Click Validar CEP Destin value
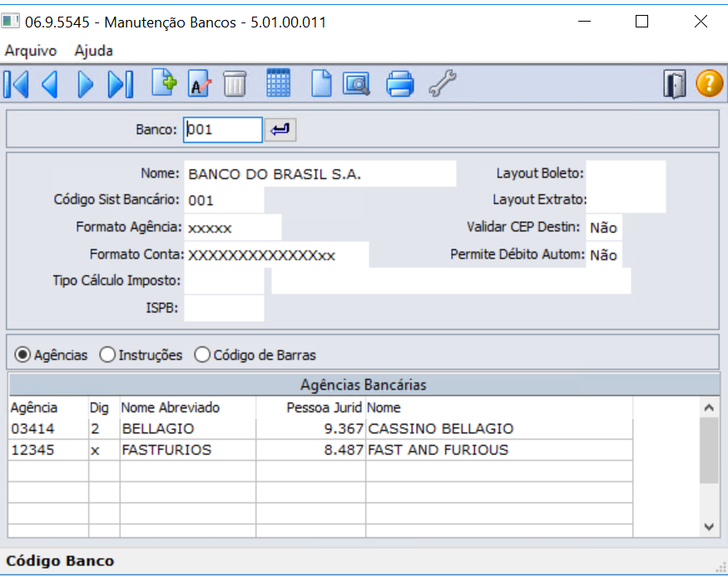Image resolution: width=728 pixels, height=577 pixels. 603,227
